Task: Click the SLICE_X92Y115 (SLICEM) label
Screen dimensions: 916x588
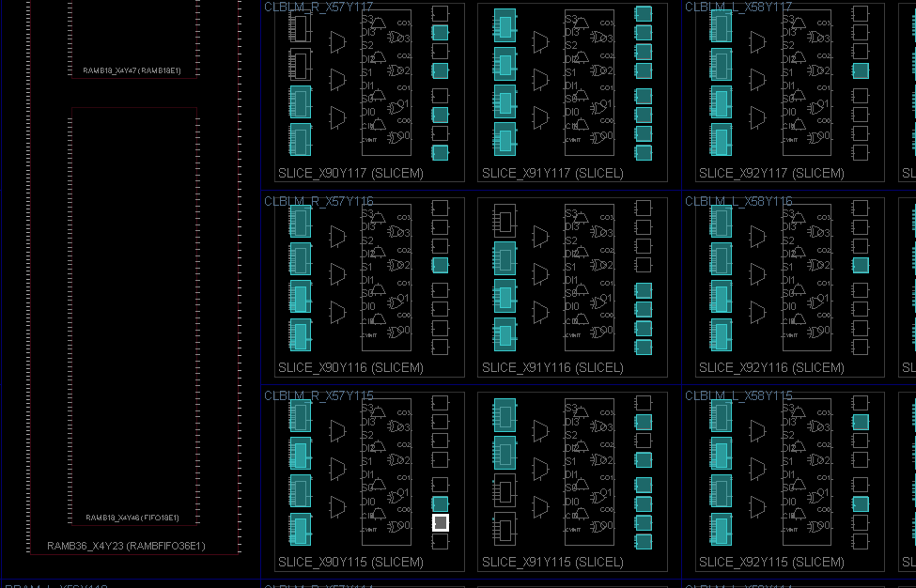Action: [x=771, y=562]
